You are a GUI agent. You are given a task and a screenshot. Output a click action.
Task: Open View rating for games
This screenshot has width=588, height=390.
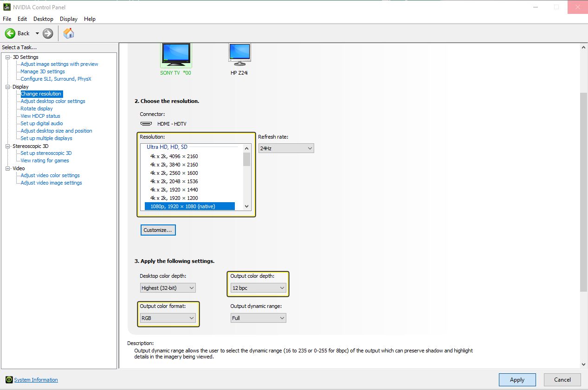pyautogui.click(x=45, y=160)
